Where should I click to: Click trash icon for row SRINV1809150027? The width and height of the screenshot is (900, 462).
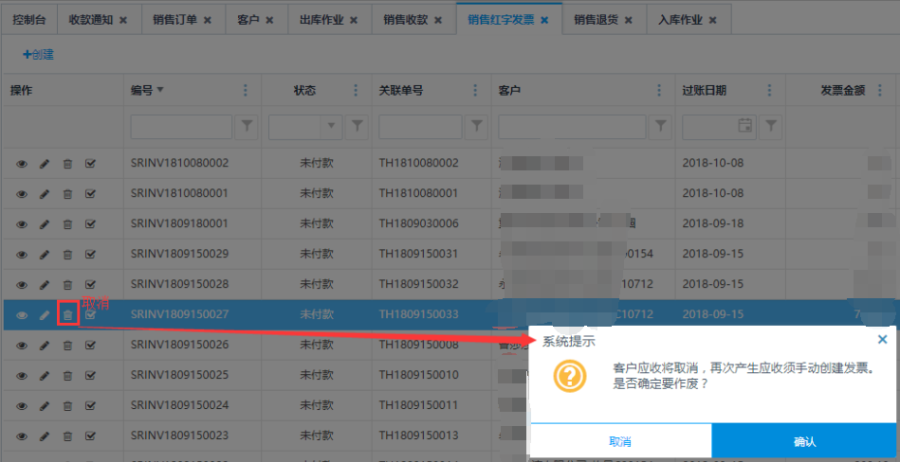pos(68,315)
